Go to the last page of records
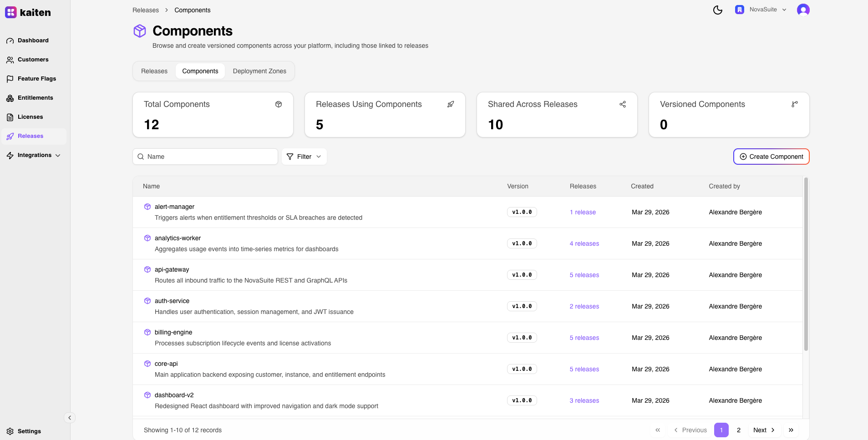This screenshot has height=440, width=868. [791, 430]
